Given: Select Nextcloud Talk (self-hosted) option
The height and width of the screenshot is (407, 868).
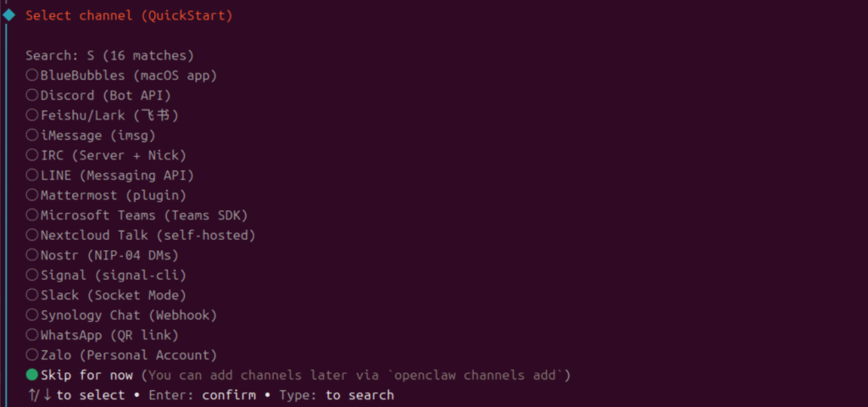Looking at the screenshot, I should point(32,235).
